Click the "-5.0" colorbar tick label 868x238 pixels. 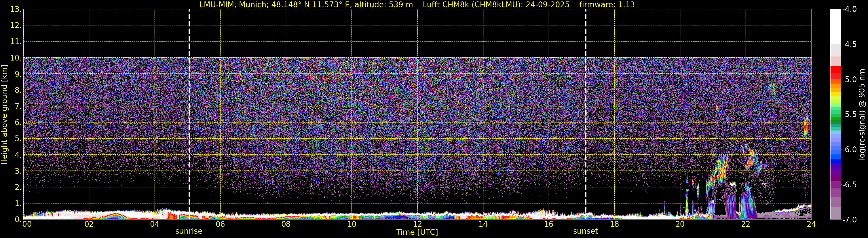[850, 79]
